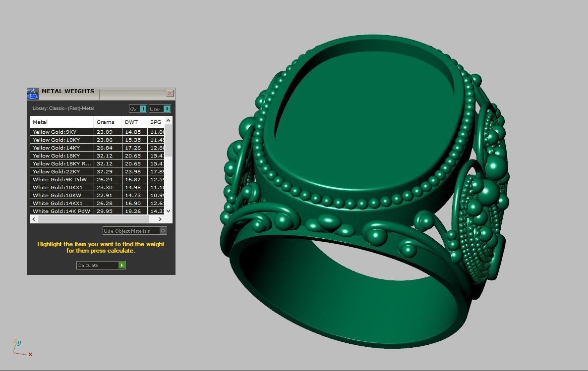Click the table's scroll left arrow
Screen dimensions: 588x371
[34, 219]
